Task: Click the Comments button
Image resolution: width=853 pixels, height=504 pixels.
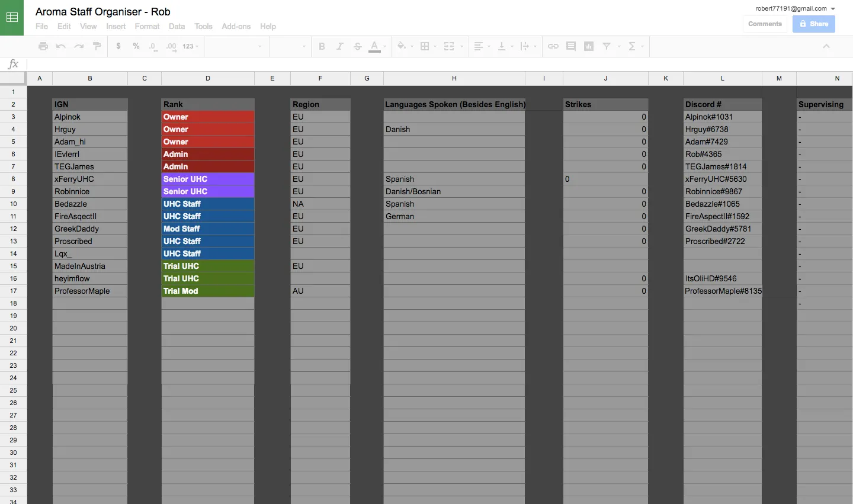Action: (765, 24)
